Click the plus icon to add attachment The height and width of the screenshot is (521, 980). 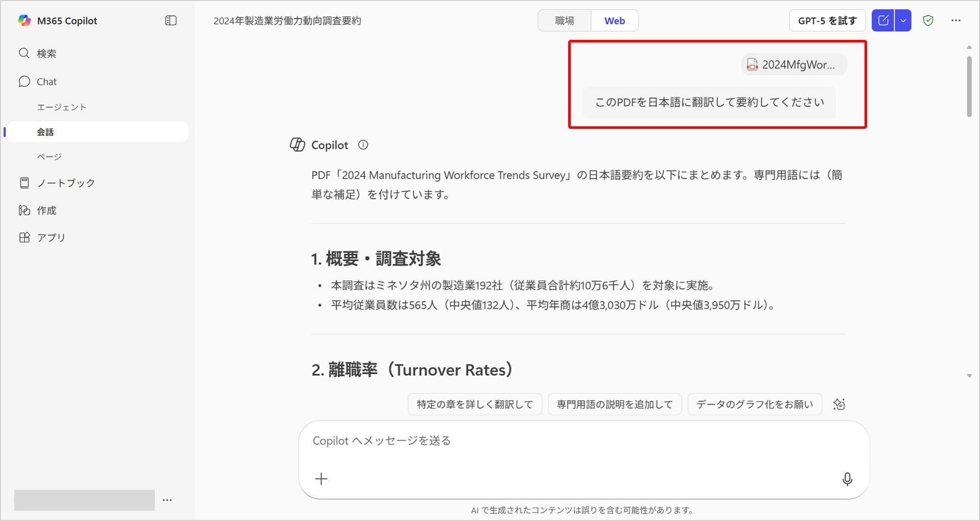click(321, 479)
